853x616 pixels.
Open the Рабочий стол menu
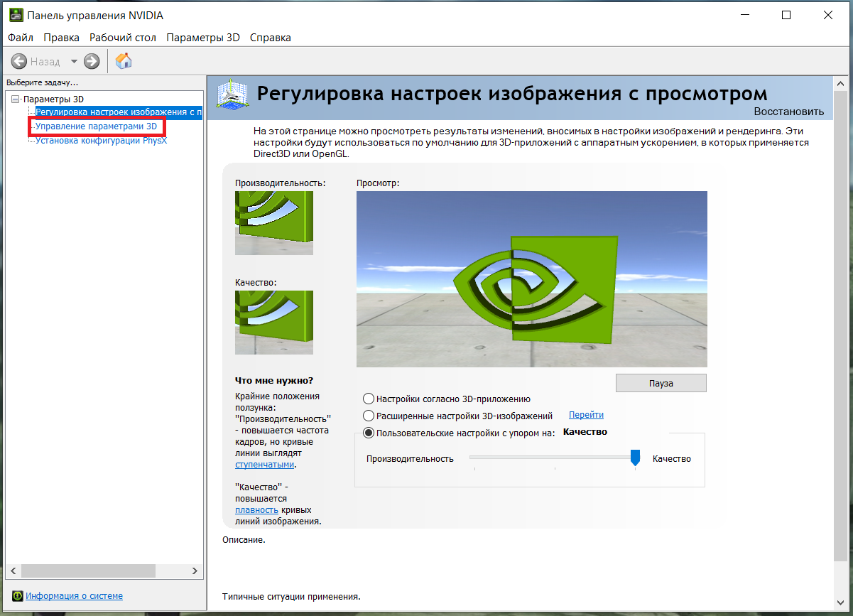click(x=123, y=38)
